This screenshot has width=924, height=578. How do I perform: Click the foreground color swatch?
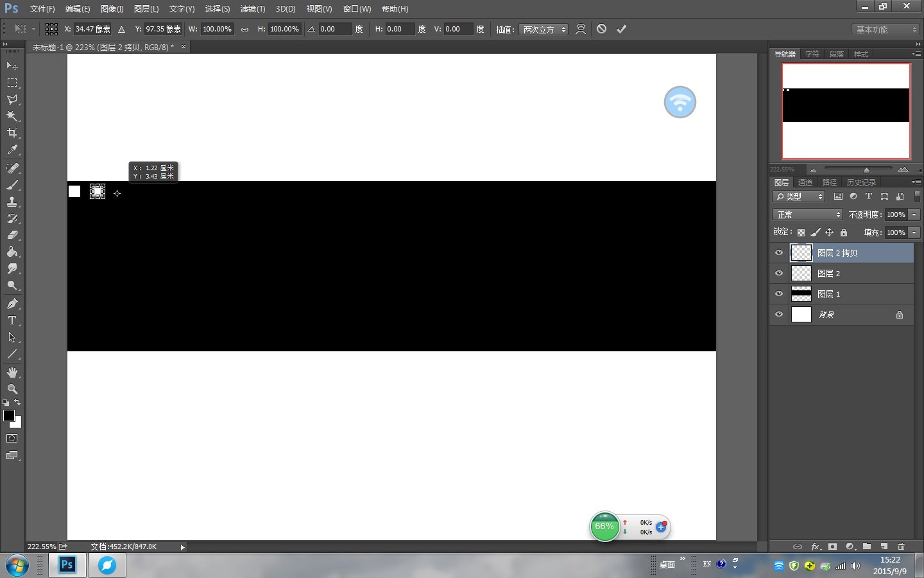(9, 416)
